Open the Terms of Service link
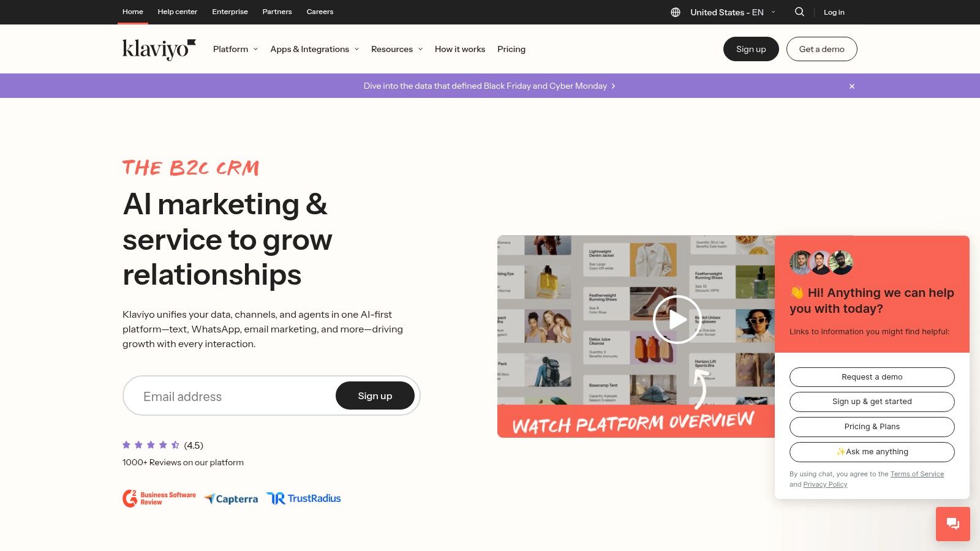The height and width of the screenshot is (551, 980). tap(917, 474)
